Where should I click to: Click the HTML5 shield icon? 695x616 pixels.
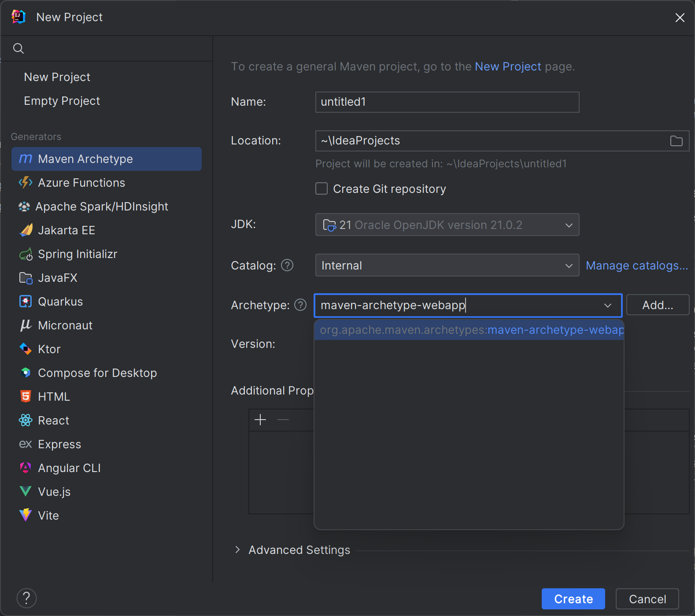point(26,396)
